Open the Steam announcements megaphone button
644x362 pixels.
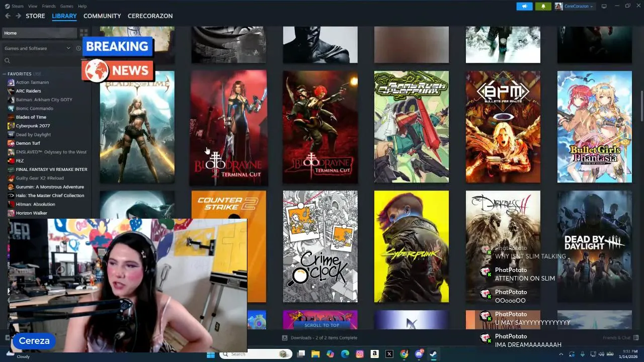point(524,6)
